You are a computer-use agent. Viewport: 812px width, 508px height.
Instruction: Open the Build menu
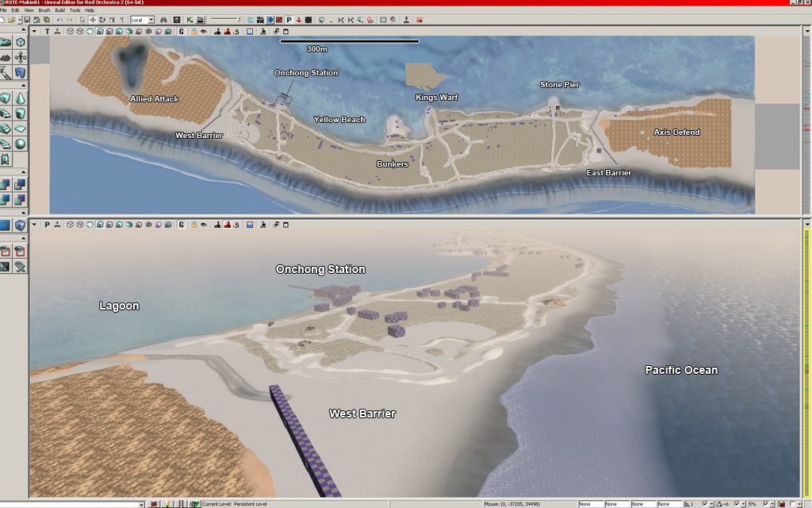(59, 10)
